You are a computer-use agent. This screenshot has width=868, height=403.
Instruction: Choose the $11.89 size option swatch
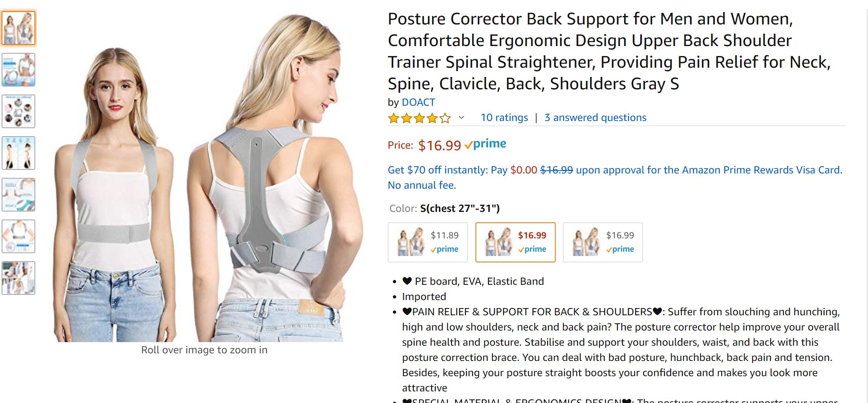pos(428,242)
